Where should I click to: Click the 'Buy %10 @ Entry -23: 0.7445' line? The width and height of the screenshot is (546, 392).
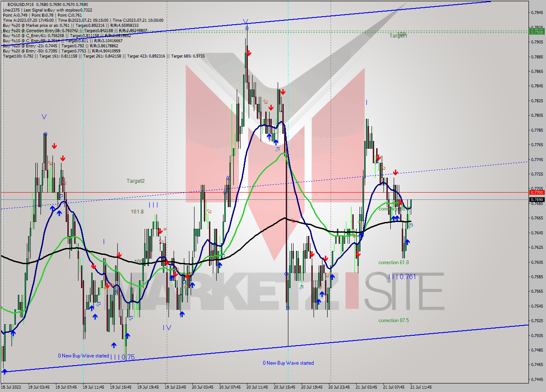(60, 46)
